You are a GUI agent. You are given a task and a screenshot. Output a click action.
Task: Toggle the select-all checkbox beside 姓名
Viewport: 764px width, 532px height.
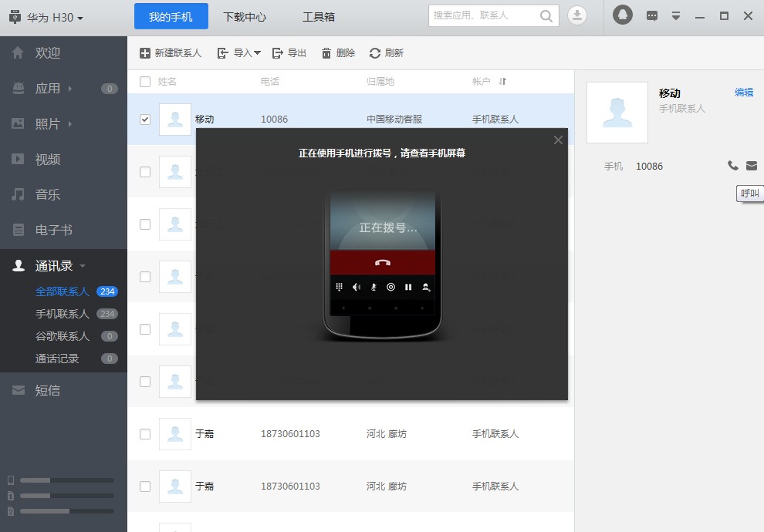145,81
